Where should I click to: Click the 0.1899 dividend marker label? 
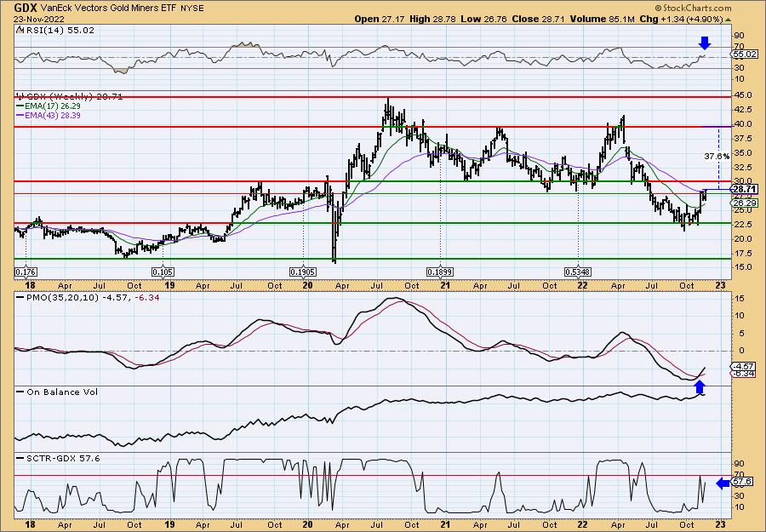point(440,272)
